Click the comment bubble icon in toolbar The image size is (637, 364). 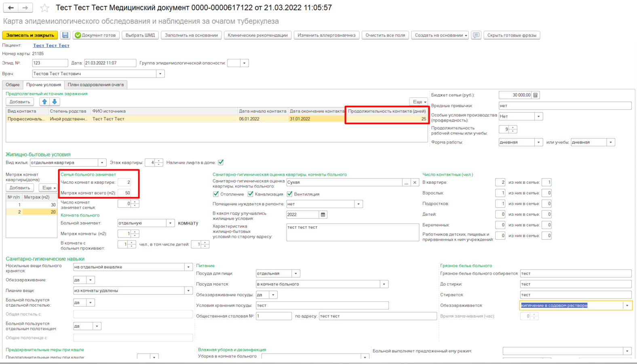(476, 35)
